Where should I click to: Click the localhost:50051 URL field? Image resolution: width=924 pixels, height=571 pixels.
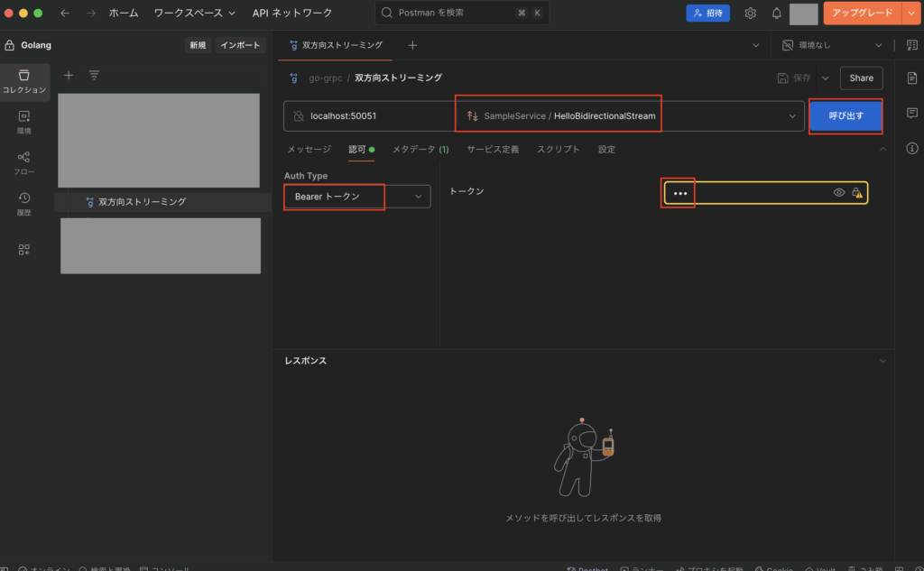point(370,116)
